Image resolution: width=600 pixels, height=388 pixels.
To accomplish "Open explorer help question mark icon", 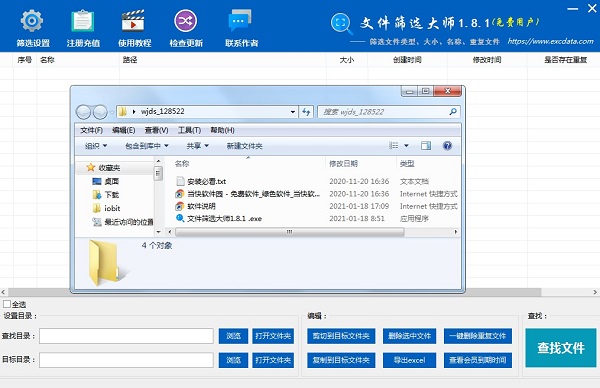I will pos(447,145).
